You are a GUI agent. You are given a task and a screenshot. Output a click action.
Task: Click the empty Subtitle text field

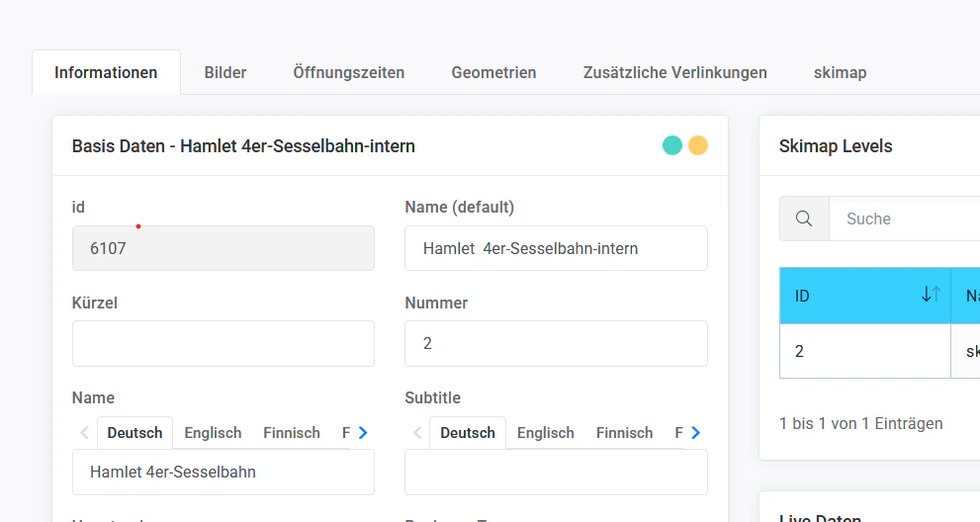click(x=556, y=472)
